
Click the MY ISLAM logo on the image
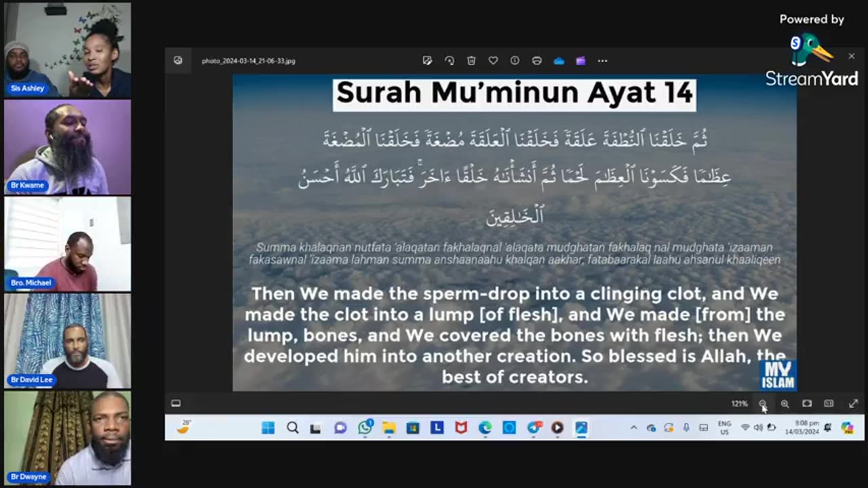[777, 375]
